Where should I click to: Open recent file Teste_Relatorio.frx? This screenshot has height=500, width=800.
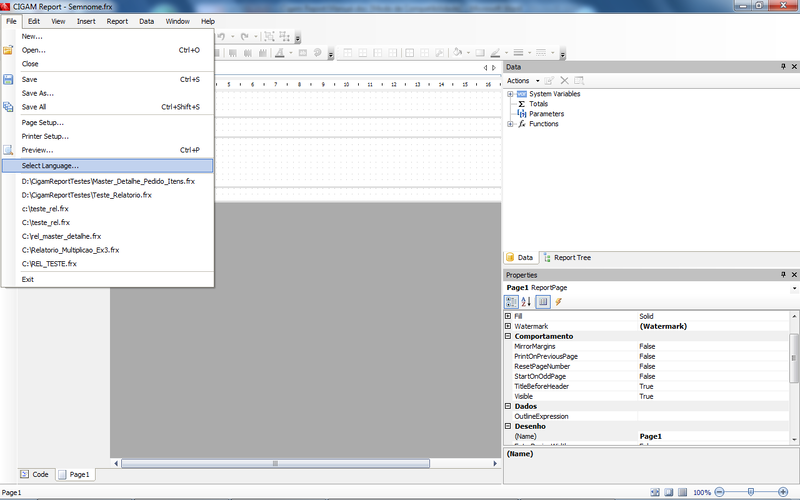pos(107,195)
